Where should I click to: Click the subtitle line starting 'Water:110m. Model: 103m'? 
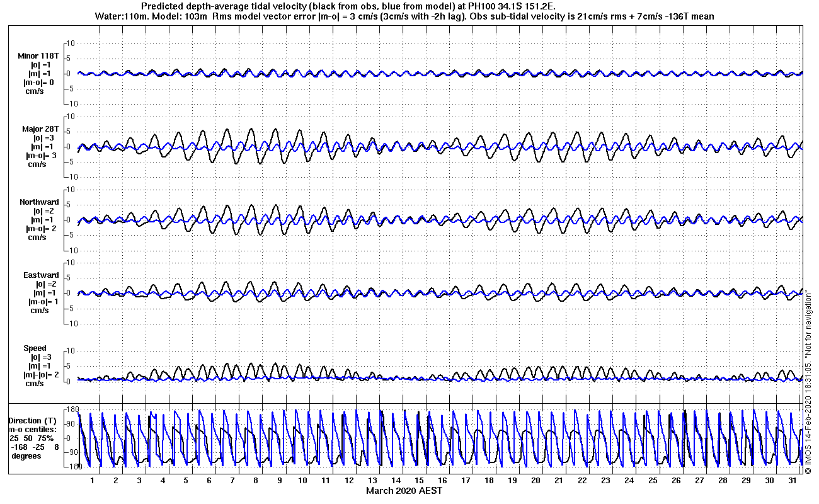click(404, 16)
